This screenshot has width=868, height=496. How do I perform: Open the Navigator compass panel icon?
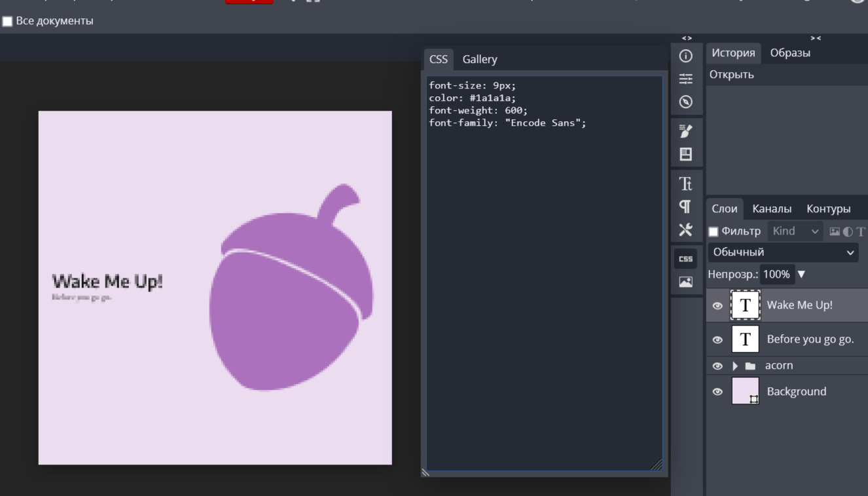tap(685, 102)
